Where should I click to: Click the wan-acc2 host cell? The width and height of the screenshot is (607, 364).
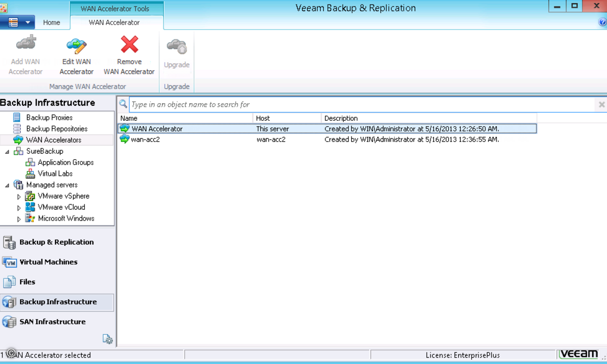pyautogui.click(x=271, y=140)
